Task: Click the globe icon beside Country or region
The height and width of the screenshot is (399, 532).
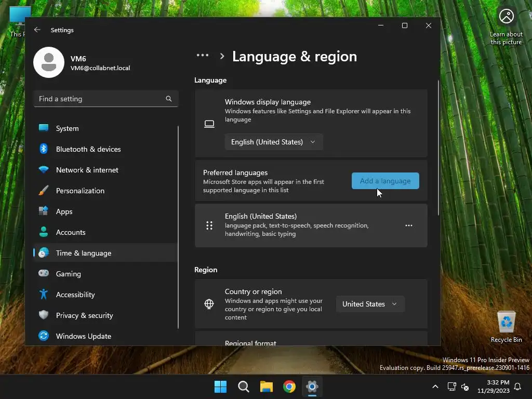Action: pyautogui.click(x=209, y=304)
